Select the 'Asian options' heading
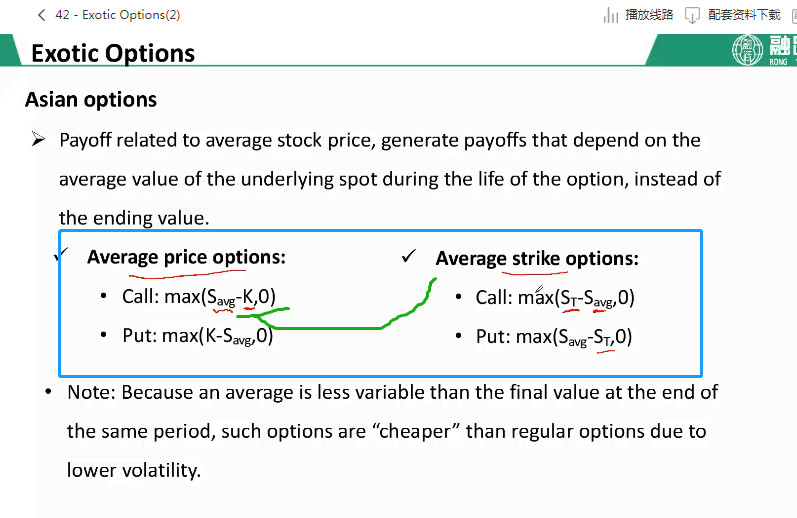 [x=91, y=100]
